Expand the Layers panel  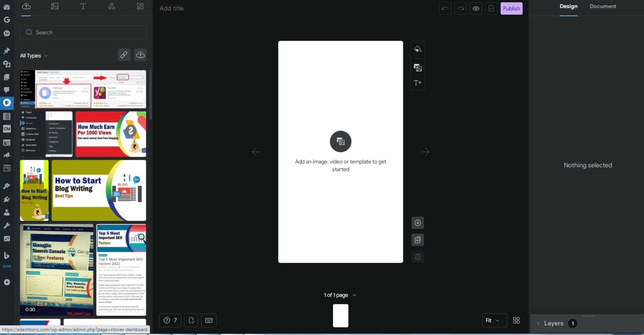point(553,323)
